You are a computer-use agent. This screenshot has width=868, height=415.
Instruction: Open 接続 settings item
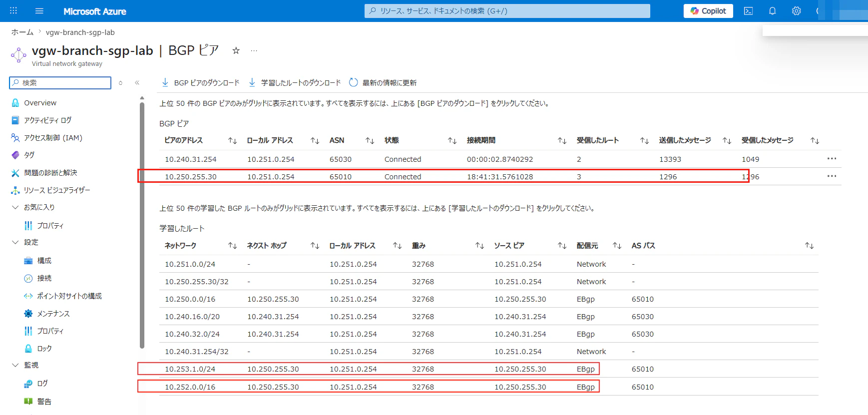44,278
